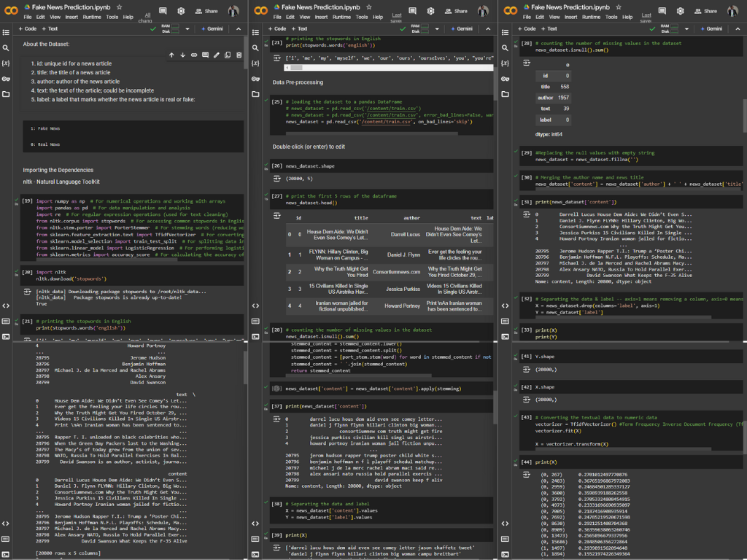This screenshot has height=560, width=747.
Task: Open variables panel in right notebook
Action: pyautogui.click(x=505, y=63)
